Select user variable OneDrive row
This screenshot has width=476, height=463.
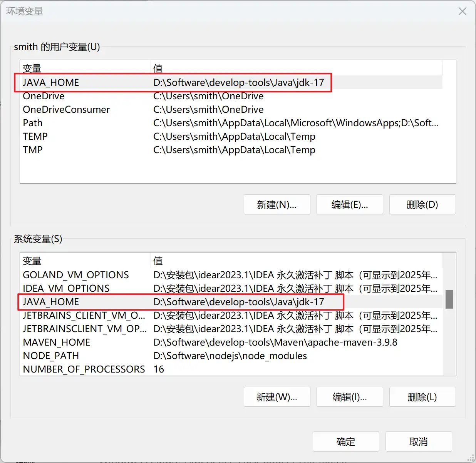coord(231,96)
